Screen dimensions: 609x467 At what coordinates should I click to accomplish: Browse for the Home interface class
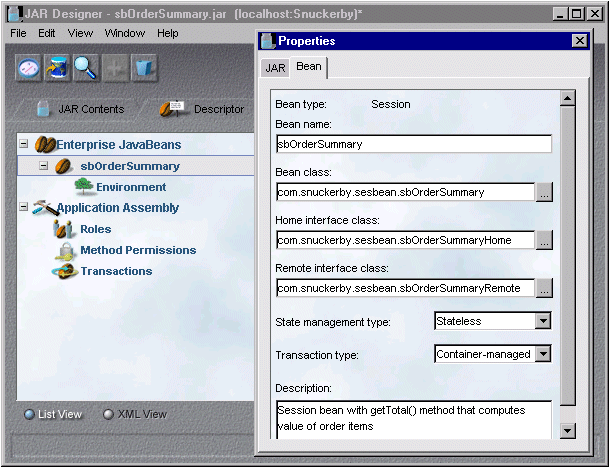544,240
